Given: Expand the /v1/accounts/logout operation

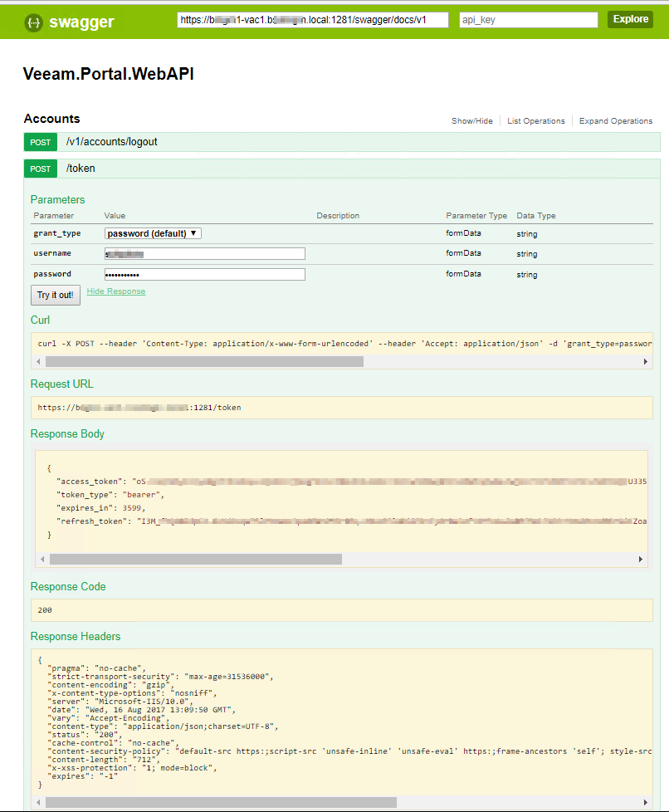Looking at the screenshot, I should (112, 142).
